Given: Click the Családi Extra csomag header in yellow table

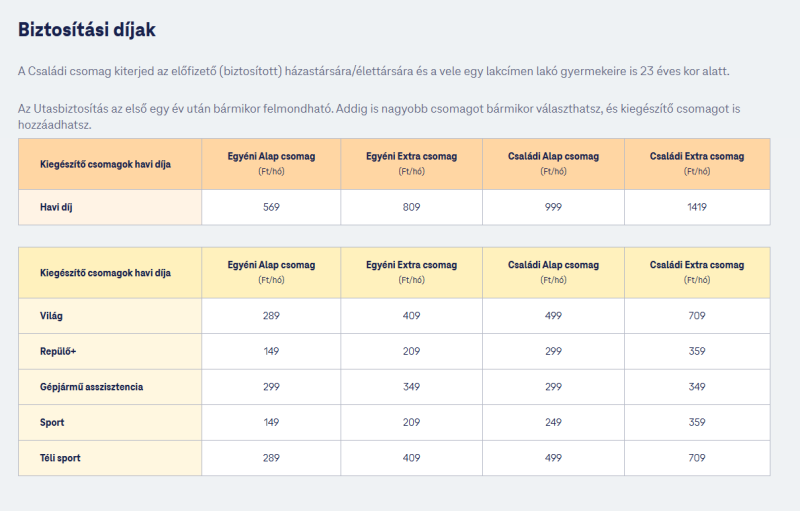Looking at the screenshot, I should (697, 272).
